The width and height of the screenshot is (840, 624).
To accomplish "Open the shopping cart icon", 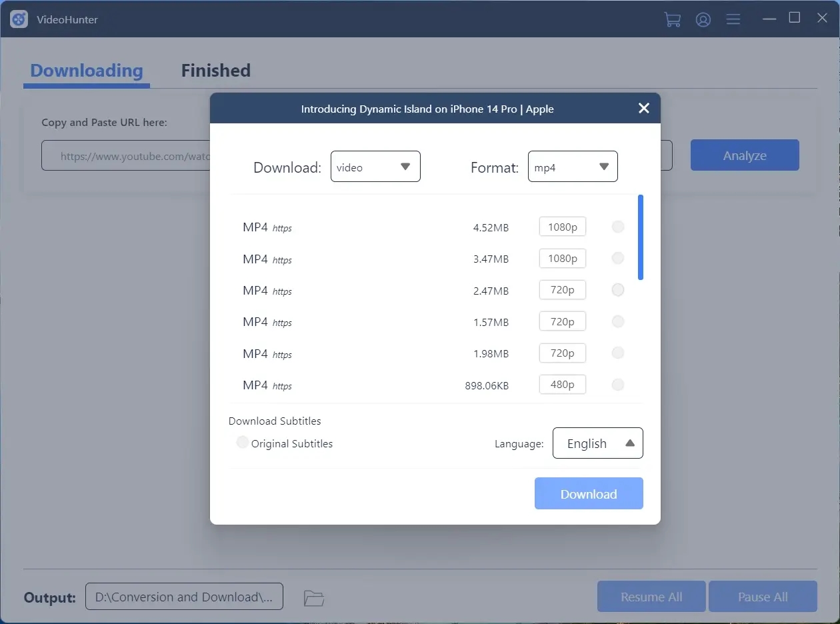I will click(673, 19).
